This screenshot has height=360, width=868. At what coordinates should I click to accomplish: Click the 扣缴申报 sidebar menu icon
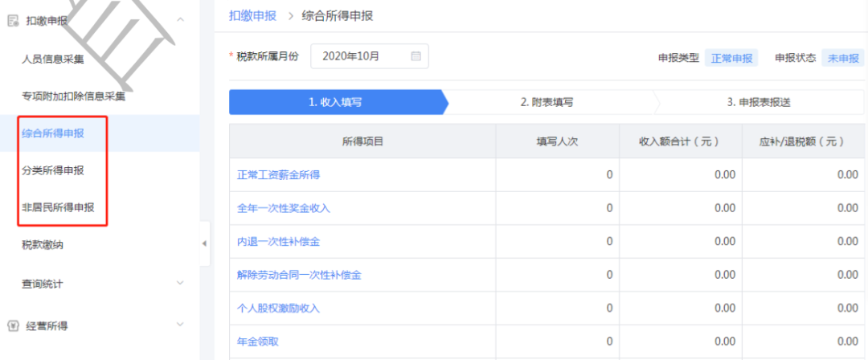point(13,22)
